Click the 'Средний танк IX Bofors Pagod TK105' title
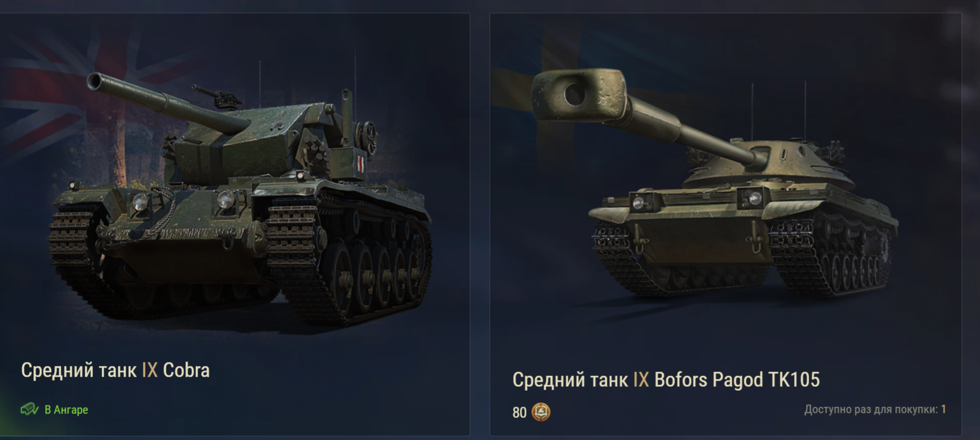980x440 pixels. 666,379
